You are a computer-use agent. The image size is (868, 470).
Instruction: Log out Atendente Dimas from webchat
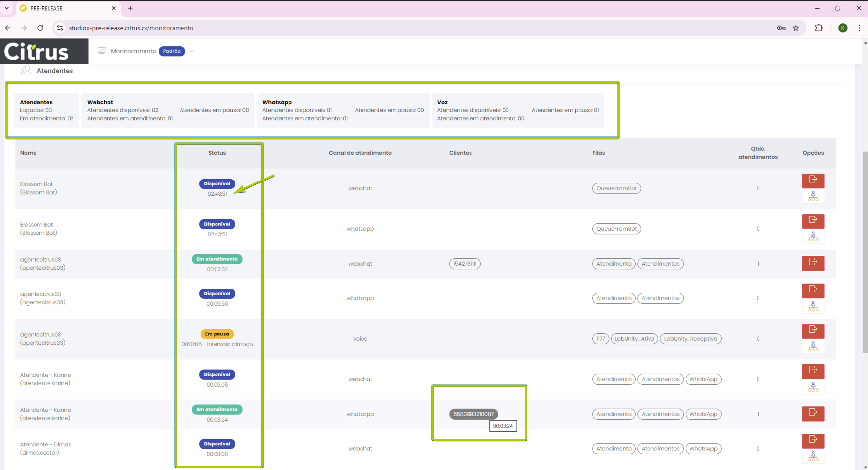813,440
